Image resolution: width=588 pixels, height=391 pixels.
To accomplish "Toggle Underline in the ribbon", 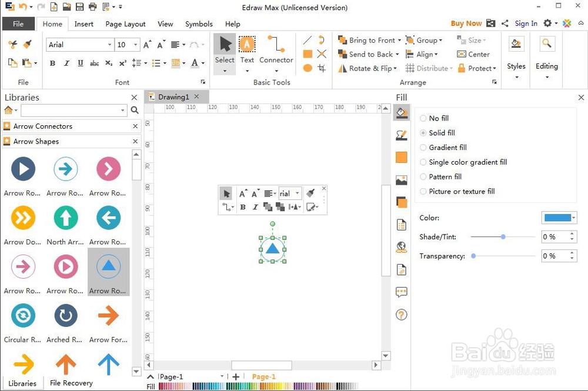I will (x=80, y=63).
